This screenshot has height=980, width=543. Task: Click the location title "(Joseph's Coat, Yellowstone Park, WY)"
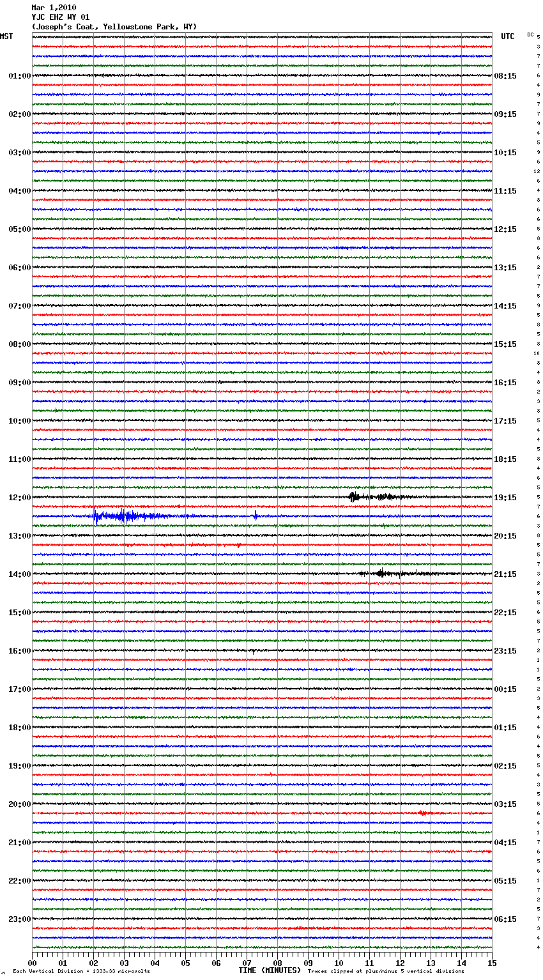[114, 27]
